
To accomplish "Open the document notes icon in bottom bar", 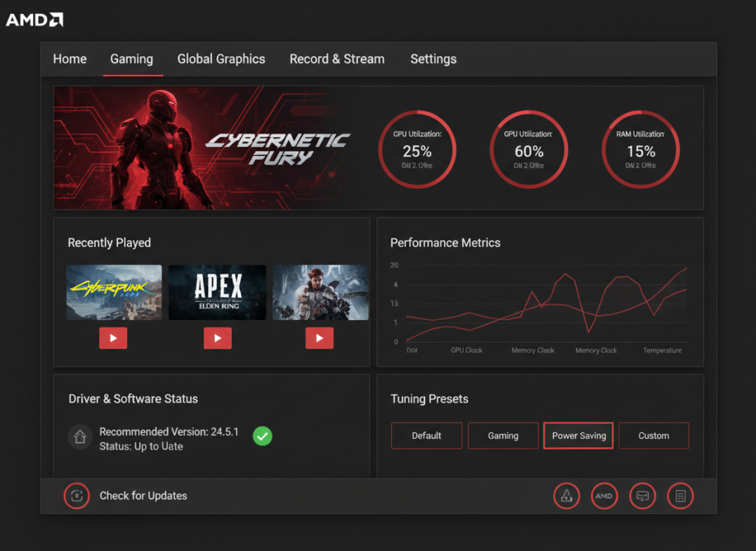I will (x=680, y=496).
